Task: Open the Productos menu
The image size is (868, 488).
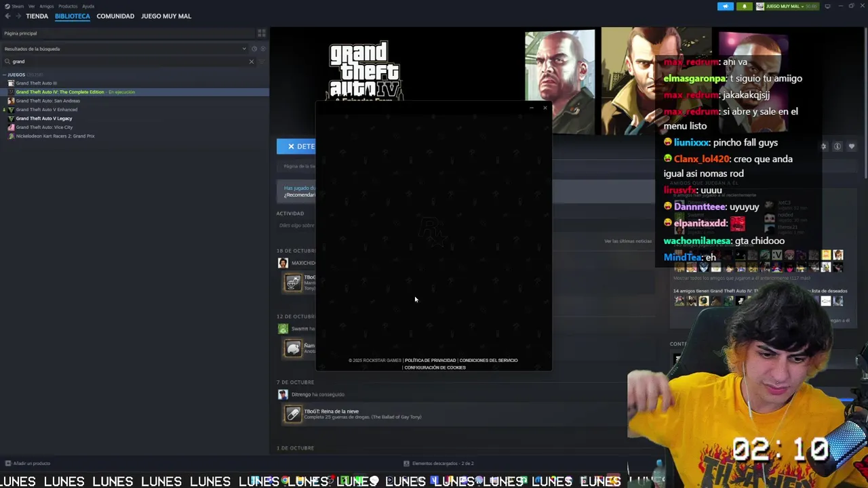Action: click(x=68, y=6)
